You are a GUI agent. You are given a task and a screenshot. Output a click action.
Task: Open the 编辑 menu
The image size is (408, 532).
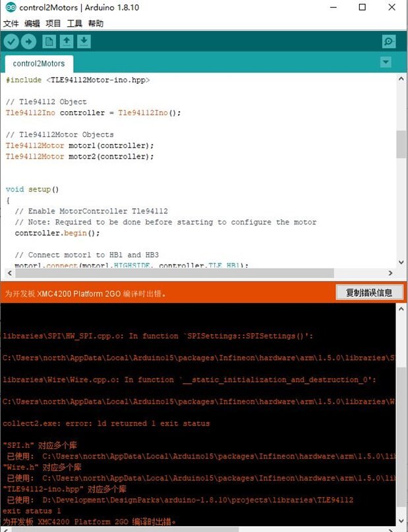[x=32, y=24]
